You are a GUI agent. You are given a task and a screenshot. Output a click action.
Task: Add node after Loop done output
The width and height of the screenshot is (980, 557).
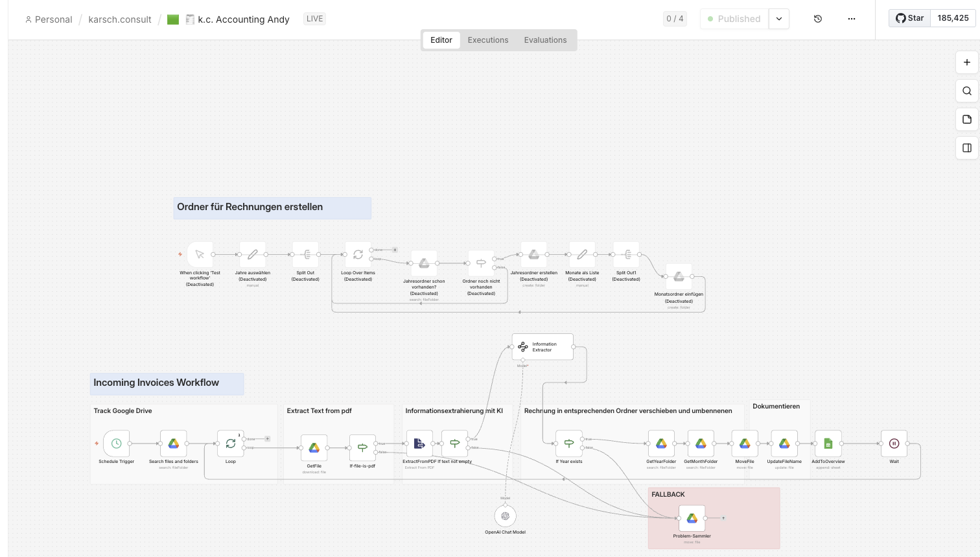tap(267, 439)
